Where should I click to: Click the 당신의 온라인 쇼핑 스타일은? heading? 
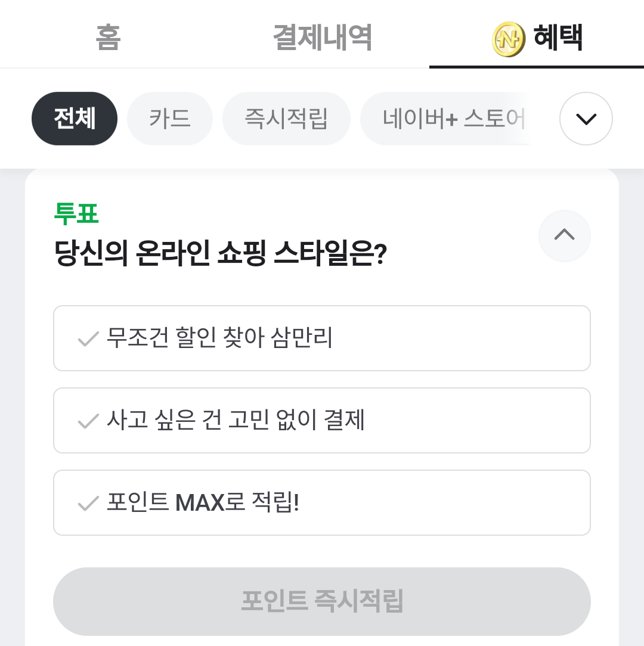pos(221,255)
